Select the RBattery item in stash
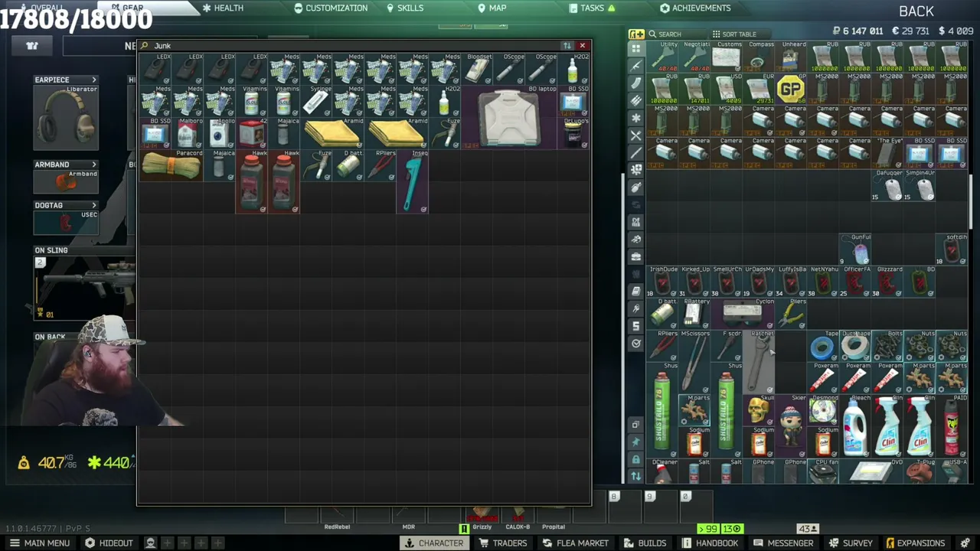980x551 pixels. pyautogui.click(x=694, y=315)
